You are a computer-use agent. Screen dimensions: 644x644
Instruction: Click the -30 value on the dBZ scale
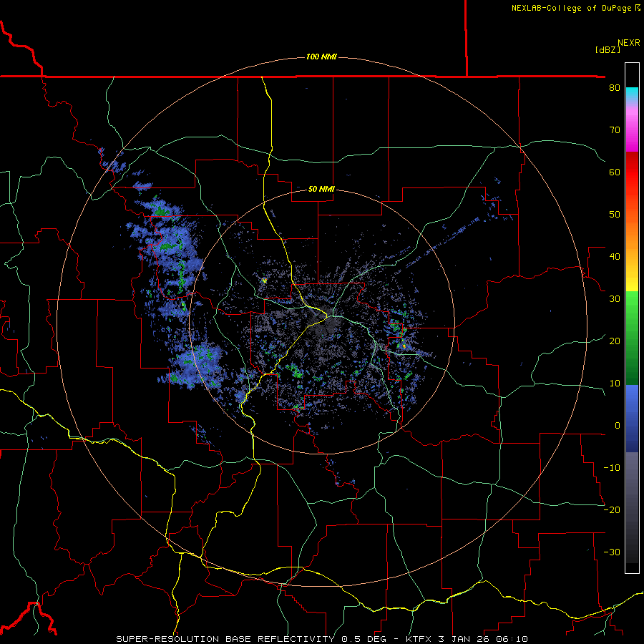pos(612,552)
